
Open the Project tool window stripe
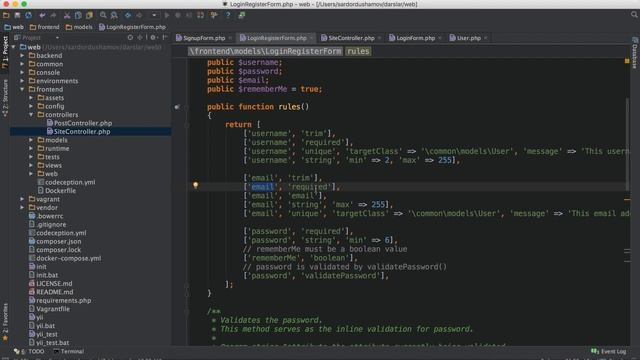[x=5, y=52]
